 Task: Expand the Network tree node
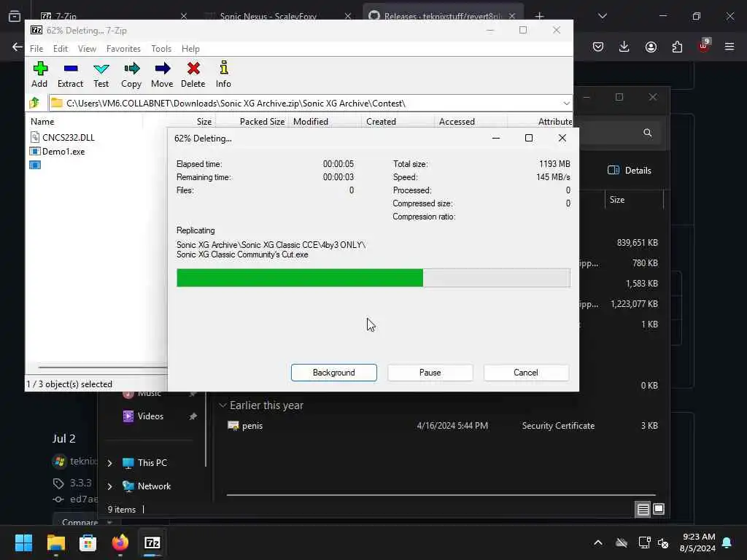click(109, 486)
